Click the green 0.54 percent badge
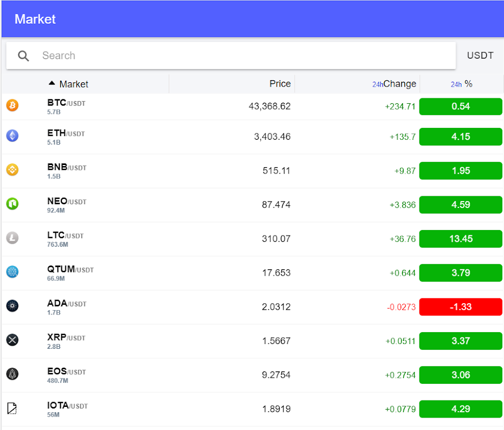The width and height of the screenshot is (504, 430). (460, 106)
